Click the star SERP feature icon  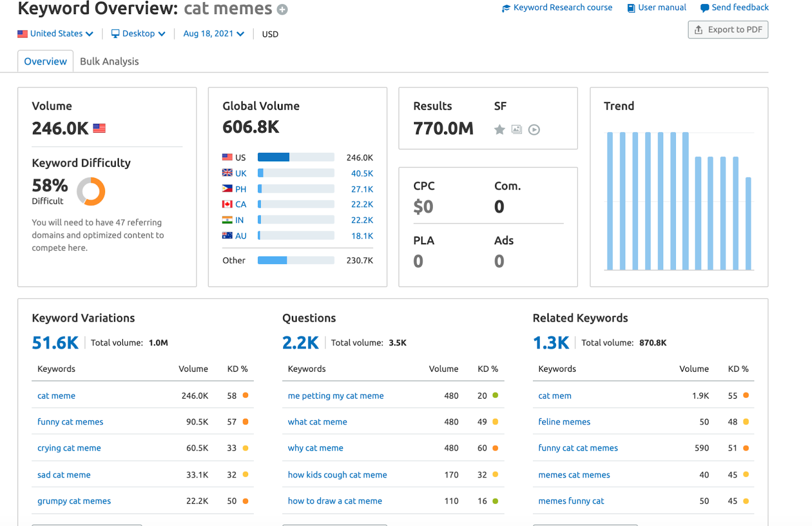coord(499,129)
